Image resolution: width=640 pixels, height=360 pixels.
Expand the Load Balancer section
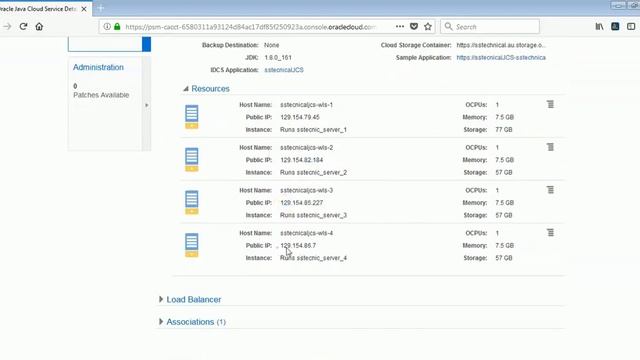161,299
